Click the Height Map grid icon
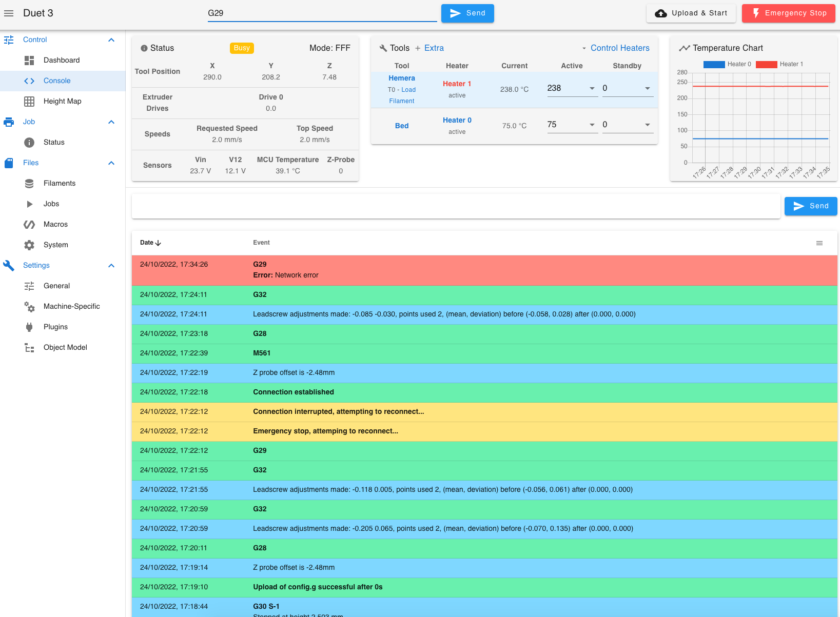Image resolution: width=840 pixels, height=617 pixels. point(29,101)
